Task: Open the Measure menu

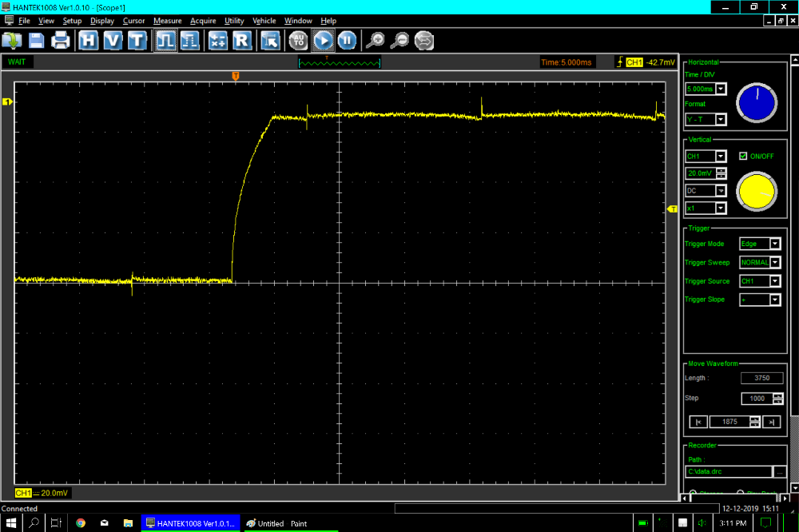Action: coord(168,21)
